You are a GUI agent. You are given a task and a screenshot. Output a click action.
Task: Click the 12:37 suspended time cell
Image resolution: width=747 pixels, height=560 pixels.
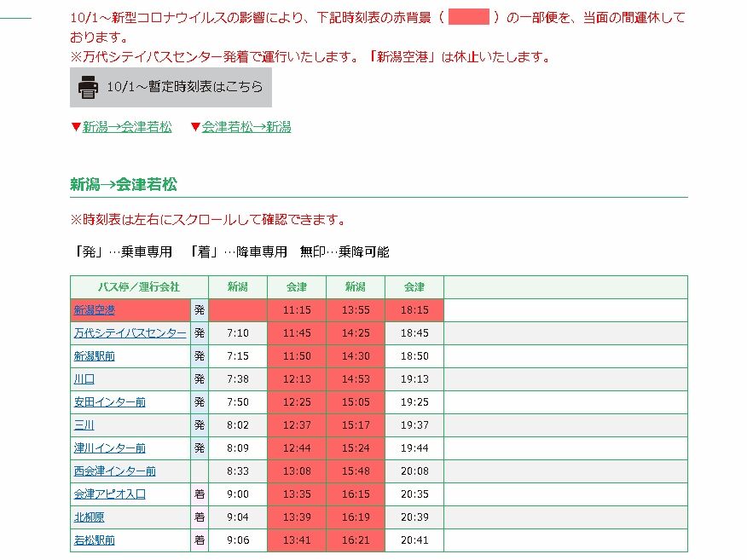[297, 425]
